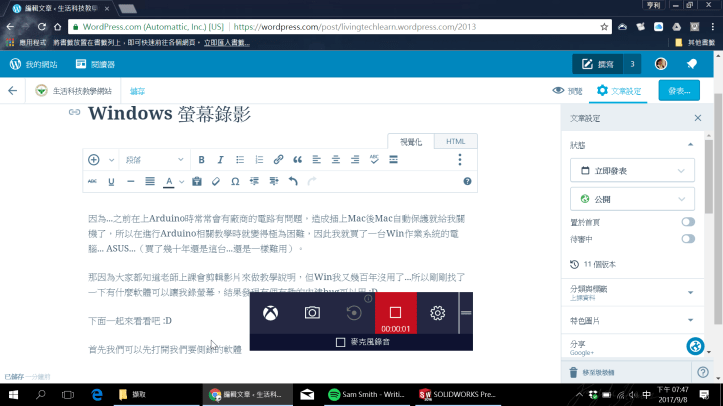Open the 11 個版本 revisions link

pos(602,265)
